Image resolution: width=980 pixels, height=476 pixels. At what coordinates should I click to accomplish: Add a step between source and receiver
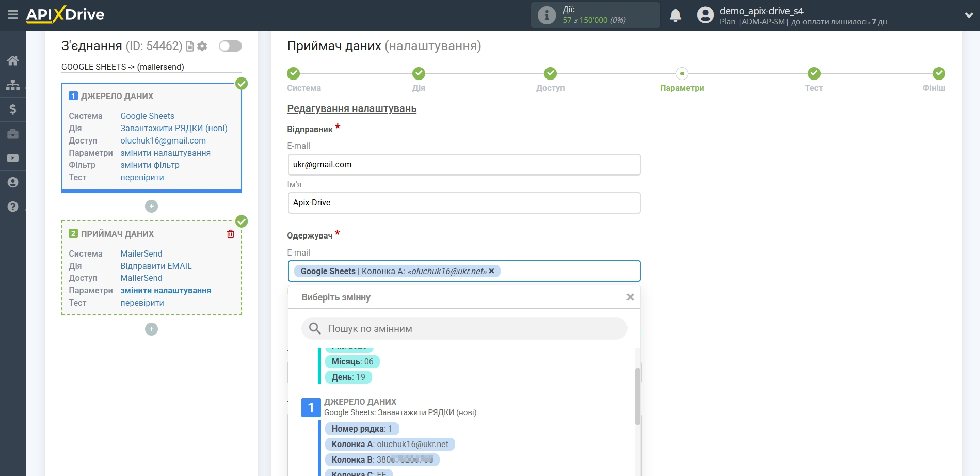(x=151, y=207)
